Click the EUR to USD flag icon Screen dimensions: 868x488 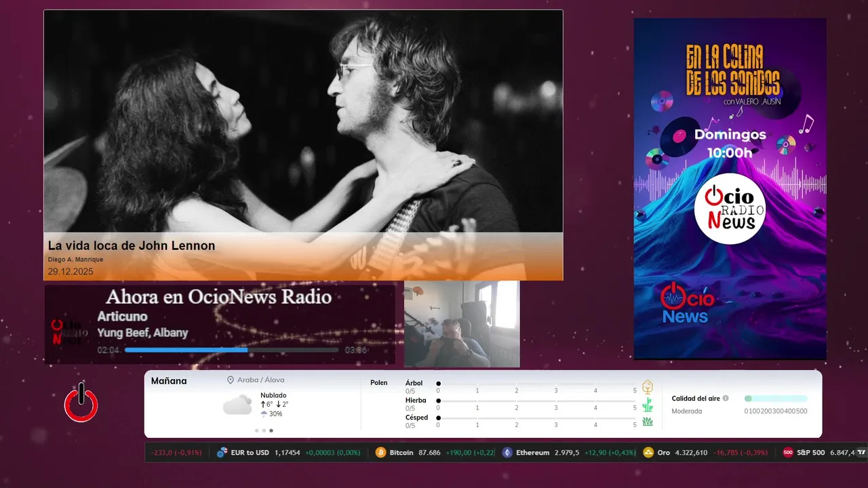click(x=222, y=453)
